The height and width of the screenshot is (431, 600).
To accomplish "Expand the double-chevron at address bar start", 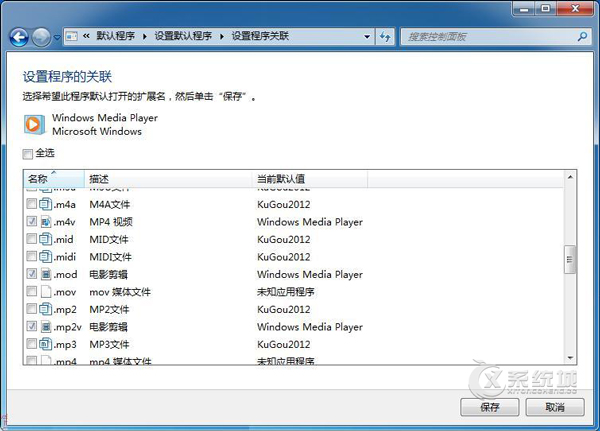I will click(86, 36).
